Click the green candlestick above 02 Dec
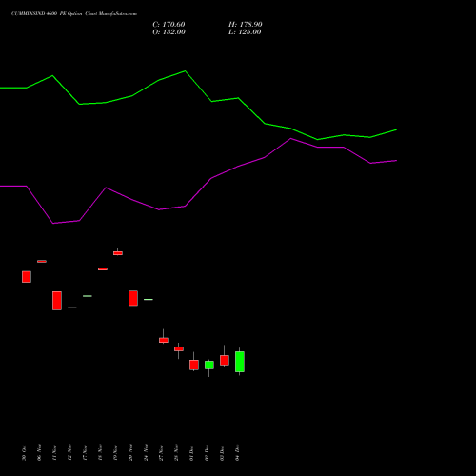Image resolution: width=476 pixels, height=476 pixels. [x=209, y=365]
